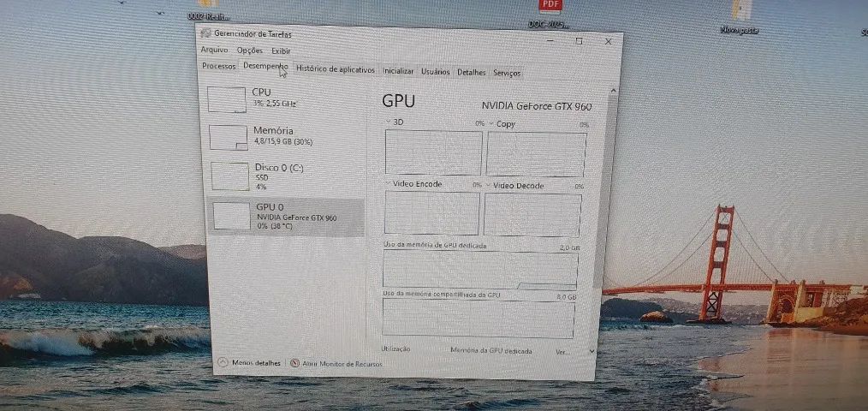Click the GPU 0 mini graph thumbnail
Screen dimensions: 868x411
pyautogui.click(x=231, y=216)
